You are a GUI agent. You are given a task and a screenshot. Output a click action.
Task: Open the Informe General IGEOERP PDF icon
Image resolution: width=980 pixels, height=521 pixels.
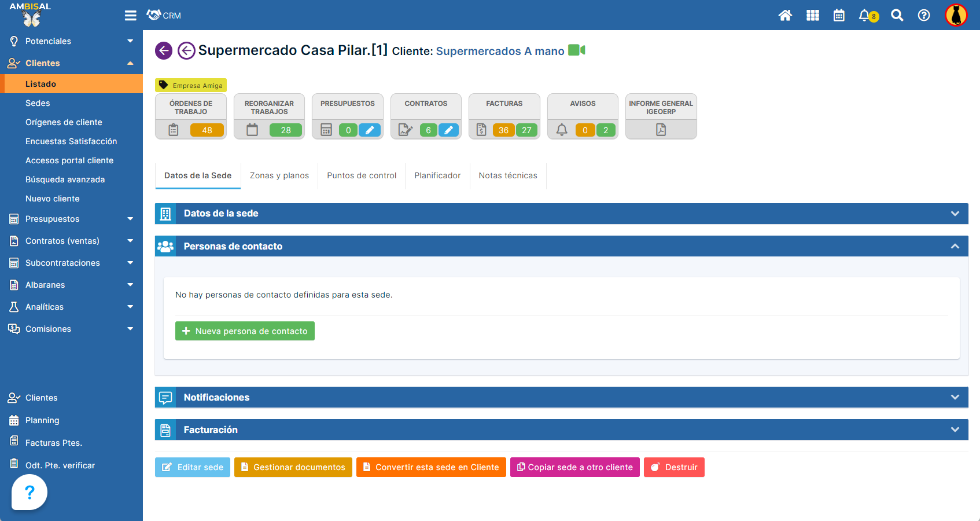pos(661,130)
